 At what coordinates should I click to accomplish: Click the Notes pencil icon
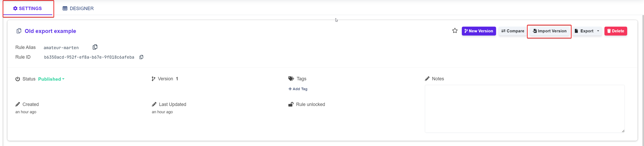(427, 79)
